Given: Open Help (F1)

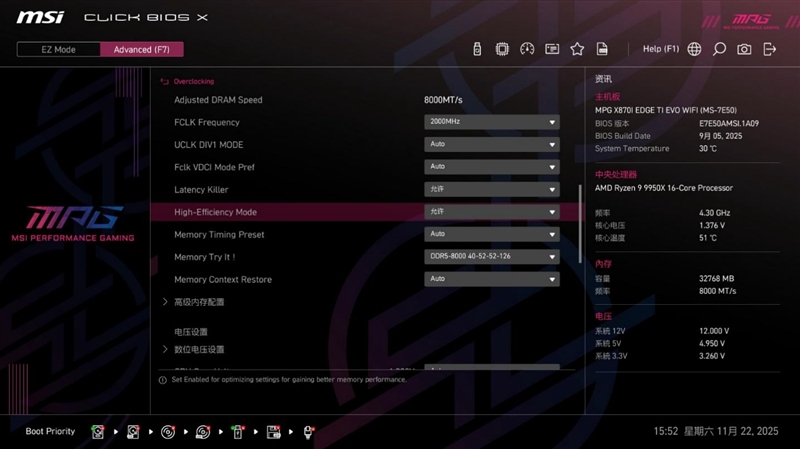Looking at the screenshot, I should click(661, 49).
